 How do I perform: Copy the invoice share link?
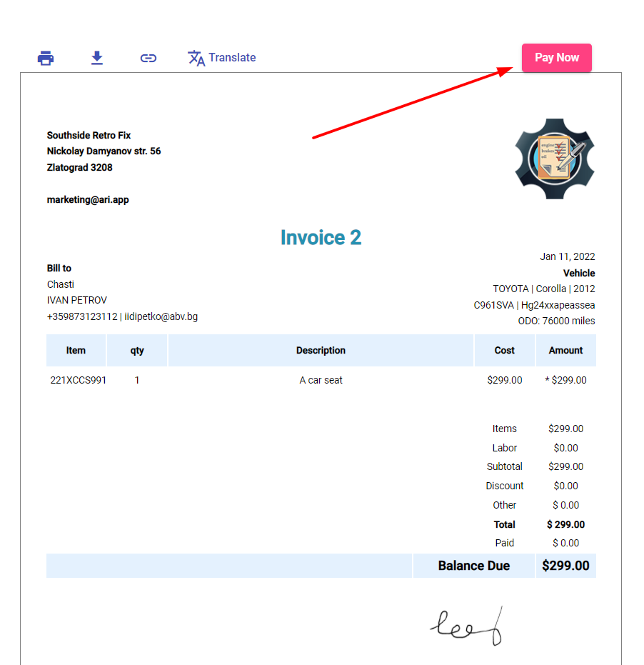(x=148, y=57)
